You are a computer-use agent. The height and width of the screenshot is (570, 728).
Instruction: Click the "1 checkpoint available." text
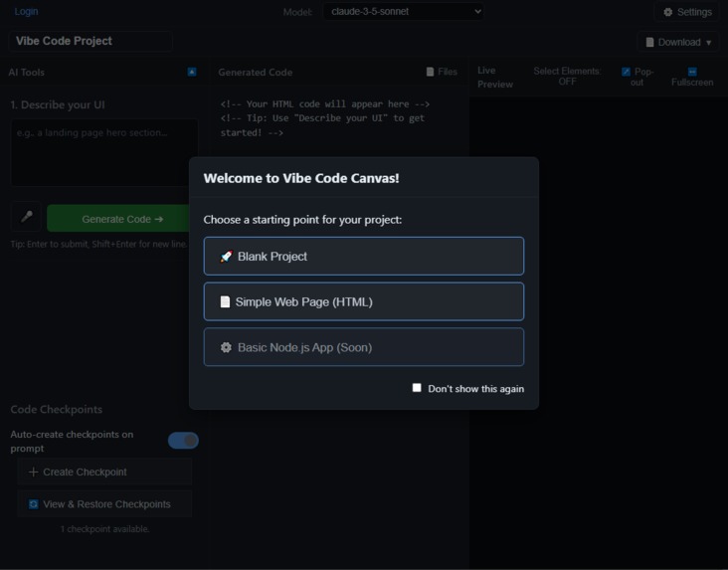(x=104, y=528)
